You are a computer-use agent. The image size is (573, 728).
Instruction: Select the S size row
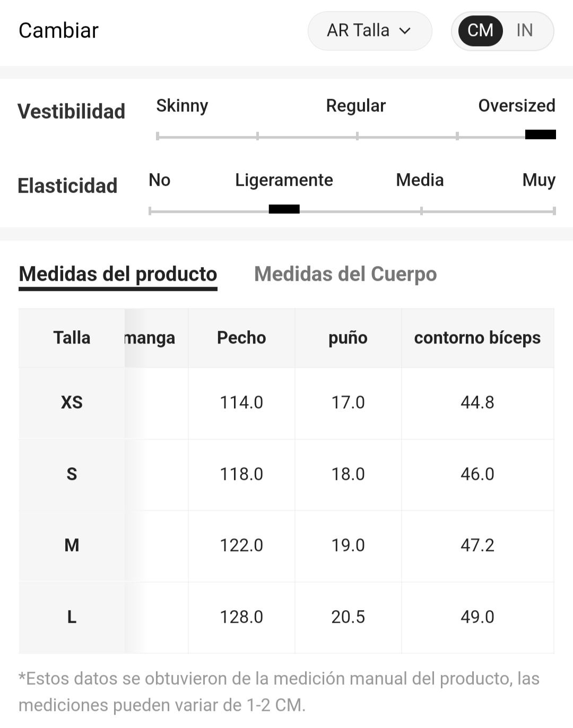[286, 474]
